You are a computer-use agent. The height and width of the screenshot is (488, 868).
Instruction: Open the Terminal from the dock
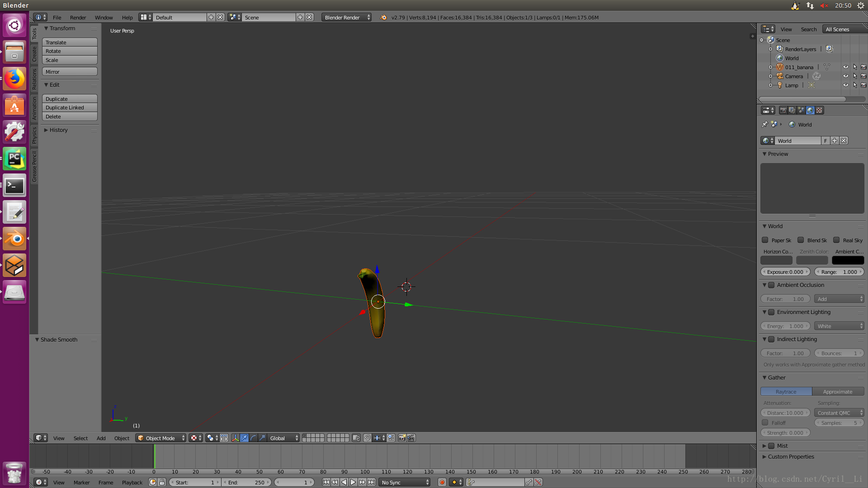pyautogui.click(x=14, y=186)
